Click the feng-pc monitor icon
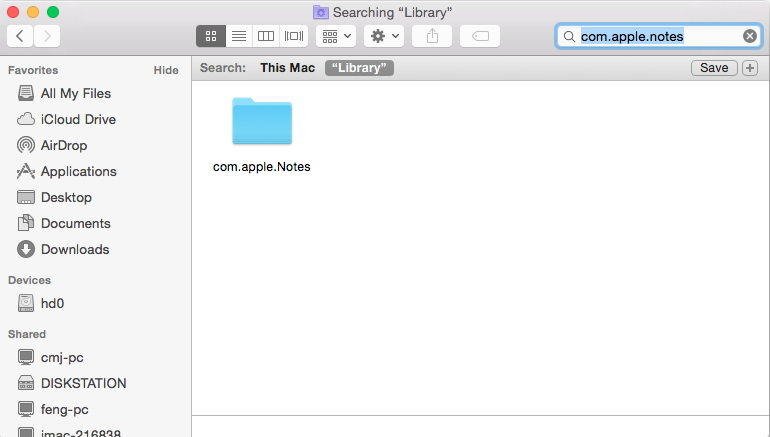 [x=26, y=409]
